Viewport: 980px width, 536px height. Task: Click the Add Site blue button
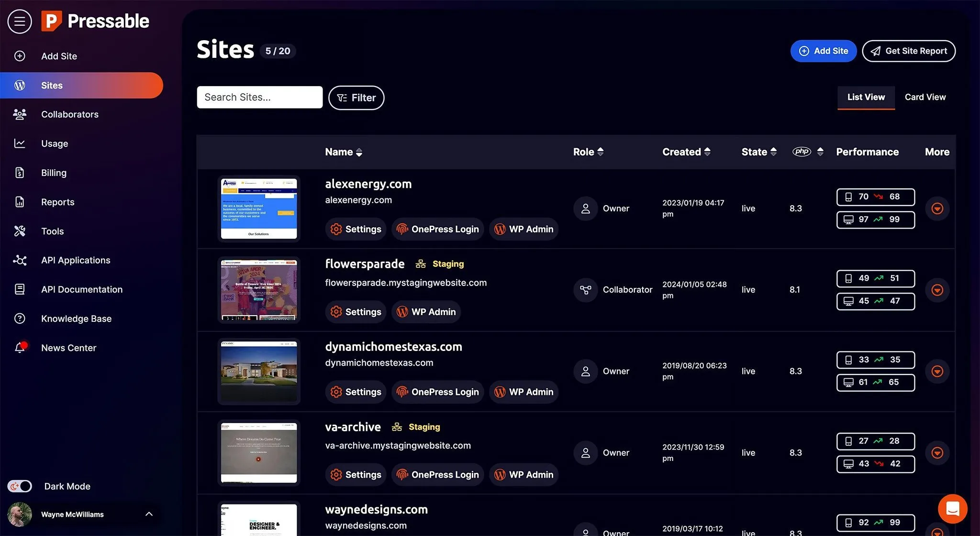[823, 51]
